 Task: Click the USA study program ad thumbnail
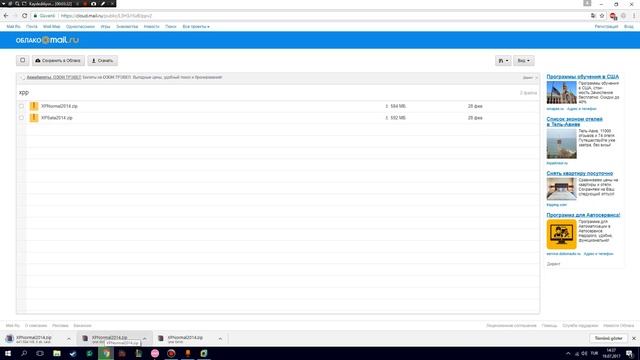click(x=562, y=93)
